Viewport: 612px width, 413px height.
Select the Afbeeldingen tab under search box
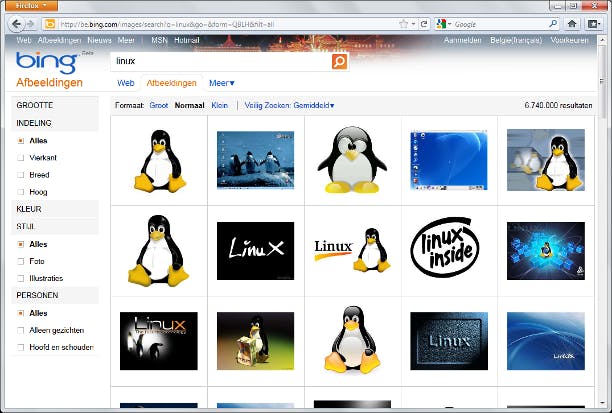[x=171, y=83]
